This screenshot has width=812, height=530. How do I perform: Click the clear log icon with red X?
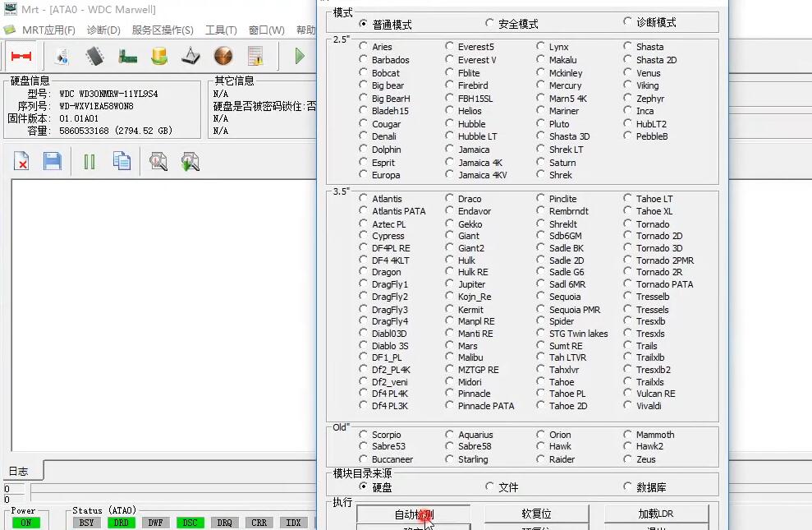21,161
